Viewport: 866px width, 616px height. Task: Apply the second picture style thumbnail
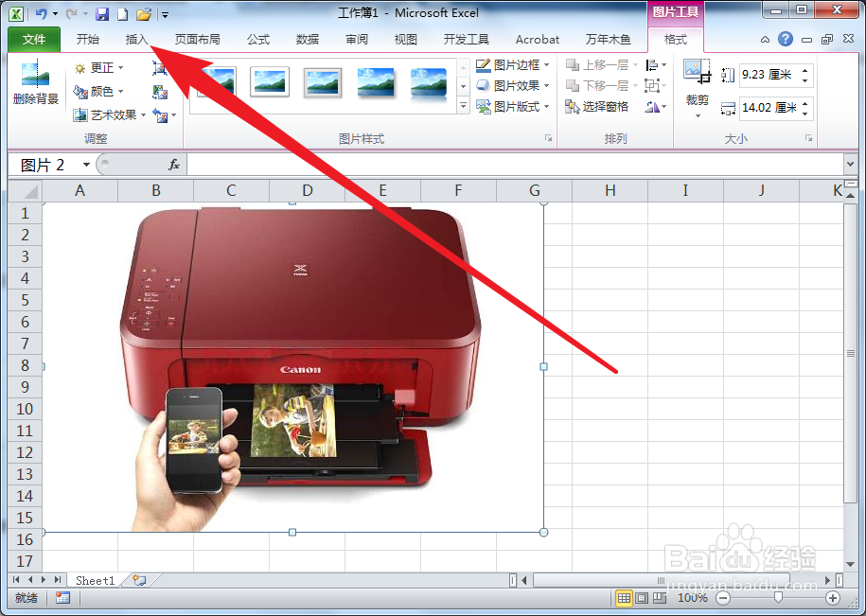tap(269, 83)
